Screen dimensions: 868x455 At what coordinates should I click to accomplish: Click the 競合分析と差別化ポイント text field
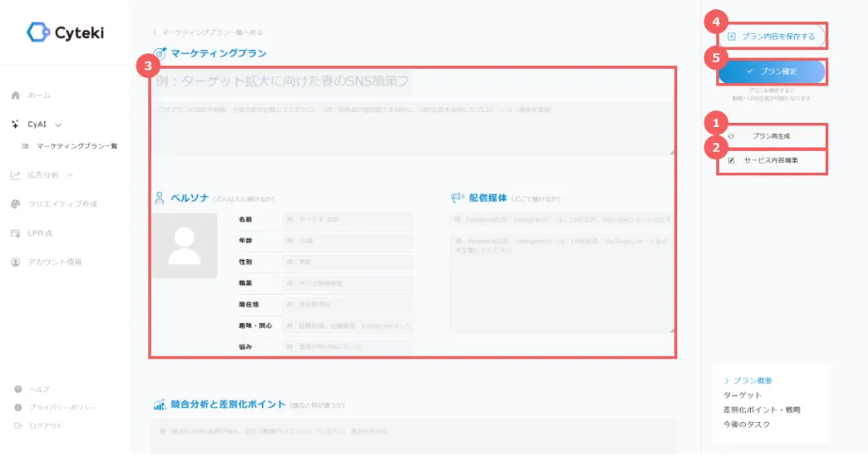coord(413,436)
